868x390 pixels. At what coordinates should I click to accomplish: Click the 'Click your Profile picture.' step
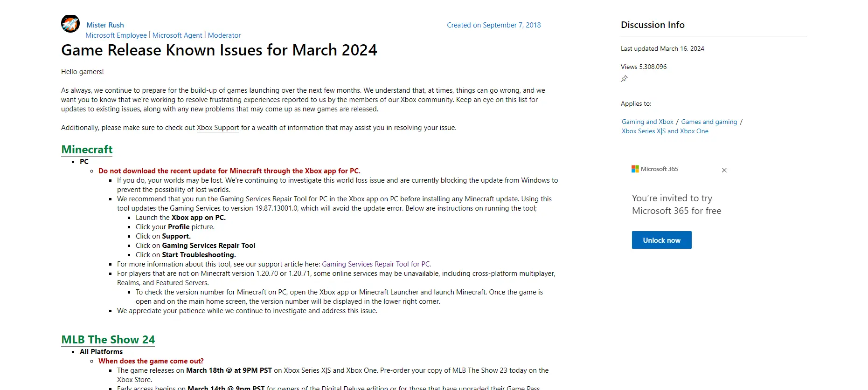pyautogui.click(x=175, y=227)
